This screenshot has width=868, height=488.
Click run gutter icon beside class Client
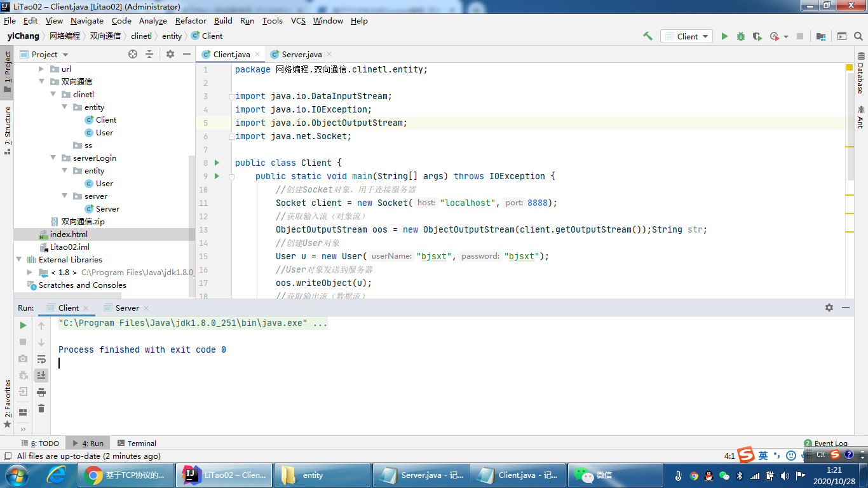217,163
